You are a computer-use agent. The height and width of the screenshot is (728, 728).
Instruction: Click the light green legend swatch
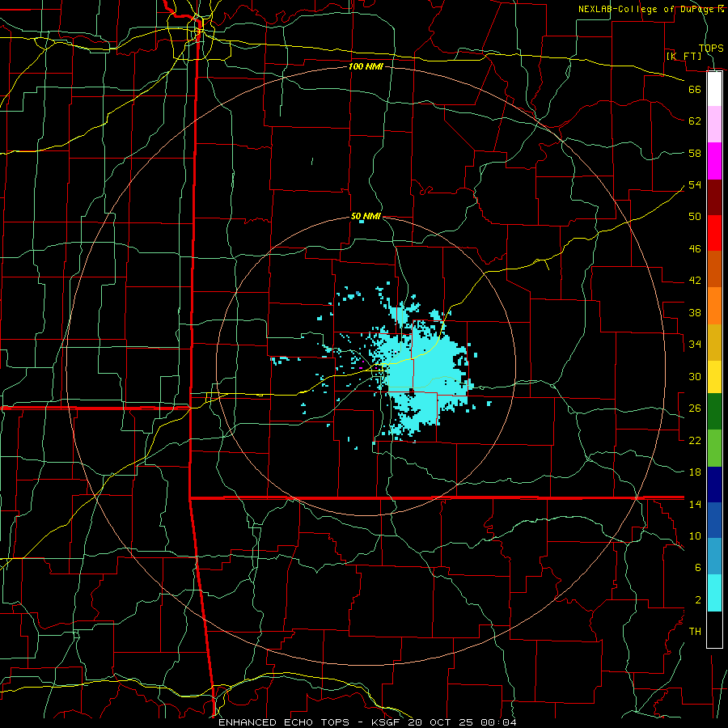click(714, 448)
